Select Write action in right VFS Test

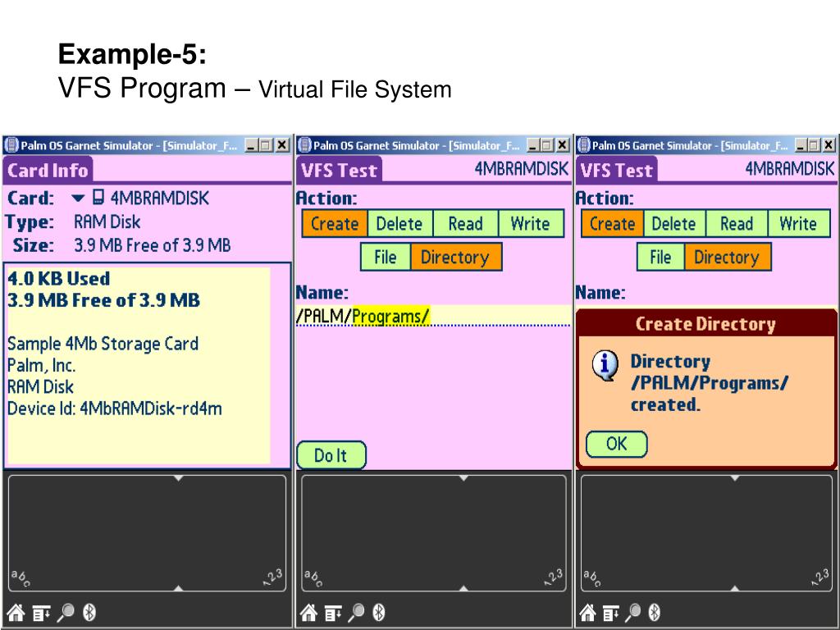798,223
